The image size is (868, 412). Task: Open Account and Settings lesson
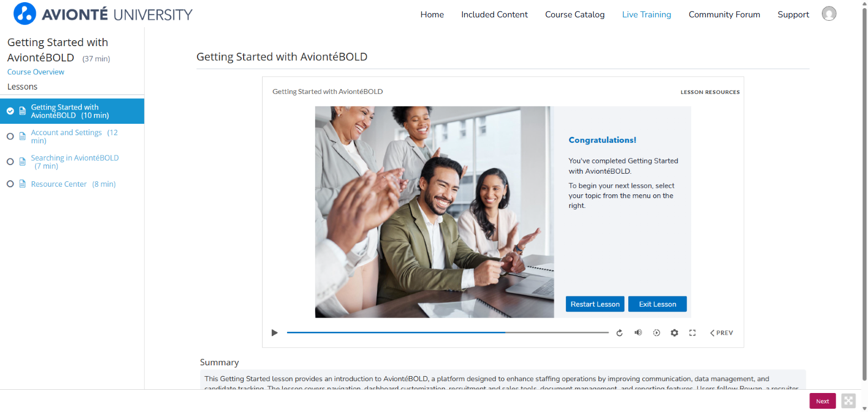click(74, 136)
